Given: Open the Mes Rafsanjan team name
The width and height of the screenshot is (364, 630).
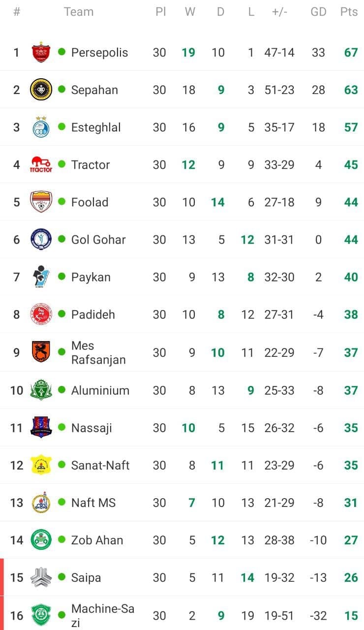Looking at the screenshot, I should [x=98, y=352].
